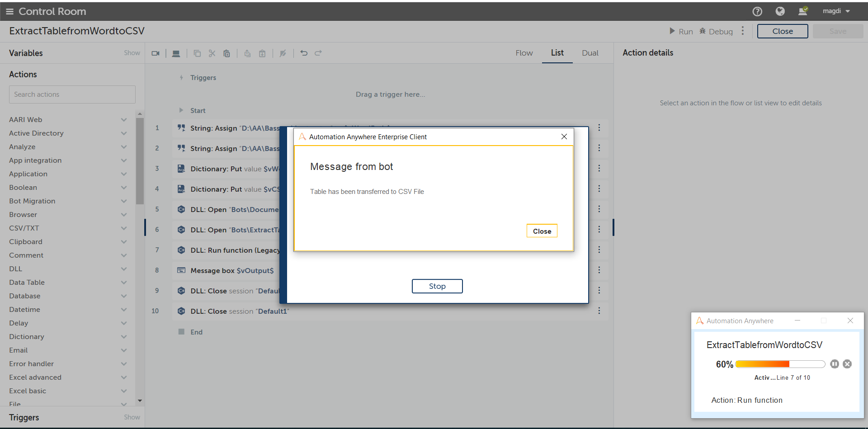Cancel the running bot in progress window

847,364
